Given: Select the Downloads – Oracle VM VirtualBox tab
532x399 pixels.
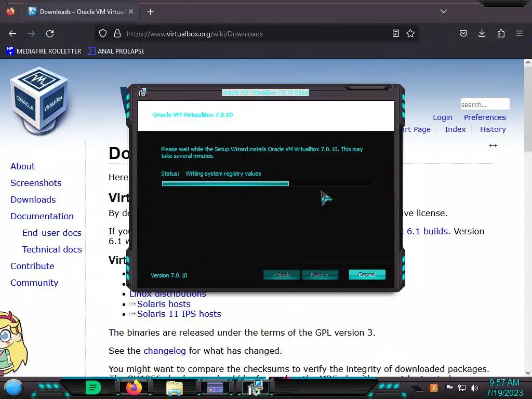Looking at the screenshot, I should [81, 11].
